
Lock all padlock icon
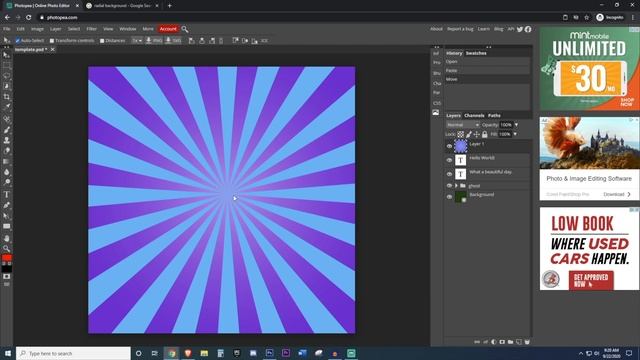(x=484, y=134)
